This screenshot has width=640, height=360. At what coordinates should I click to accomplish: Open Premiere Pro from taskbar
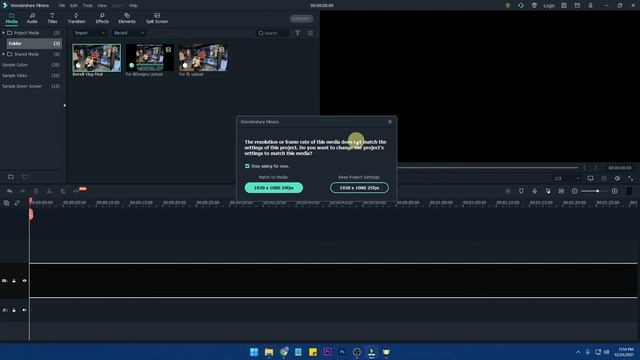pos(327,352)
